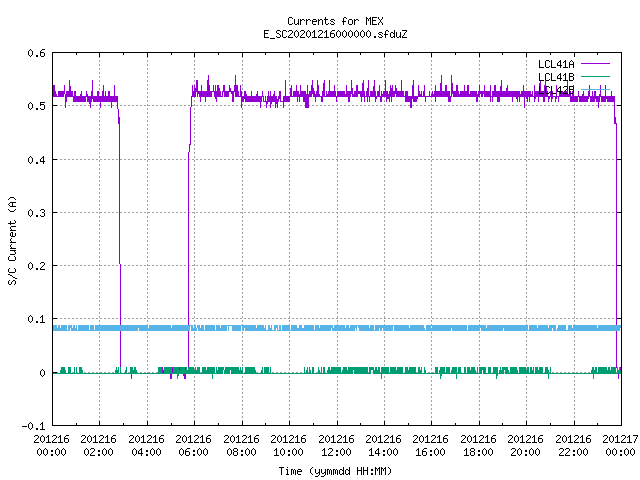Image resolution: width=640 pixels, height=480 pixels.
Task: Click the x-axis tick '201216 06:00'
Action: pyautogui.click(x=193, y=446)
